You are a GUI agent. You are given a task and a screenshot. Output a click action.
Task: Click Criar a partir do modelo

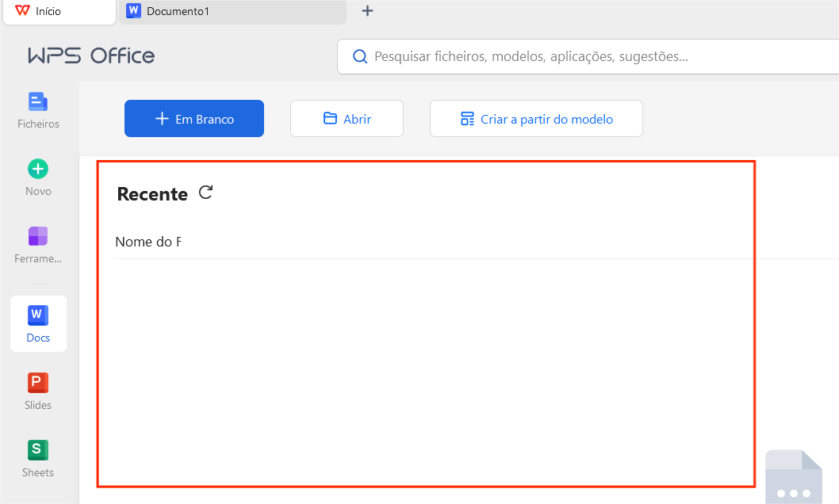point(536,119)
